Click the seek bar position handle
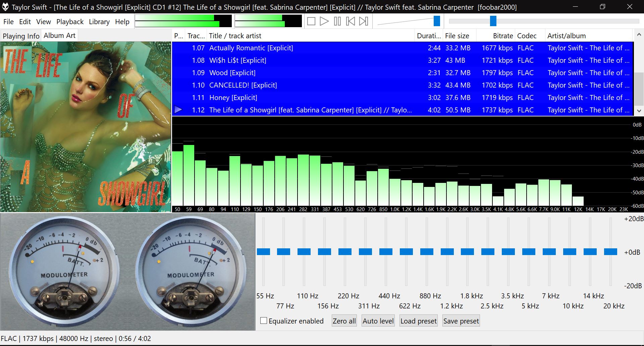The width and height of the screenshot is (644, 346). [x=493, y=21]
